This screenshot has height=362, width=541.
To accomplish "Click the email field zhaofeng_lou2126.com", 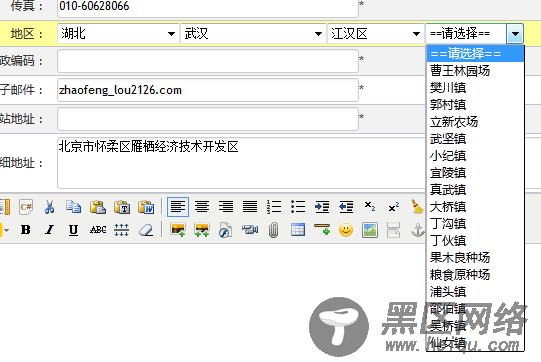I will coord(208,90).
